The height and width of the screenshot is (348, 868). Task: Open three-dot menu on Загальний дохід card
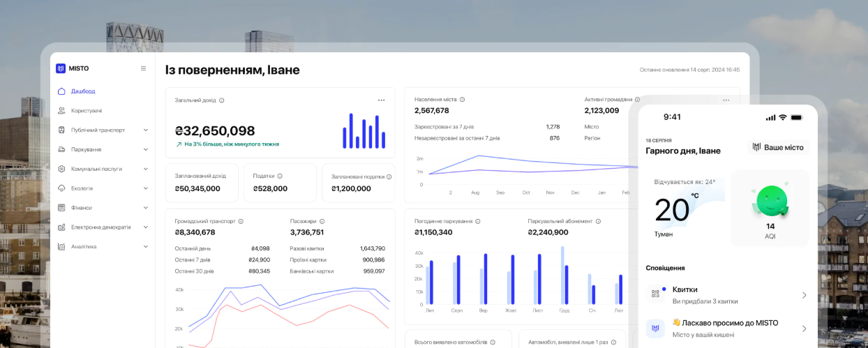(381, 100)
